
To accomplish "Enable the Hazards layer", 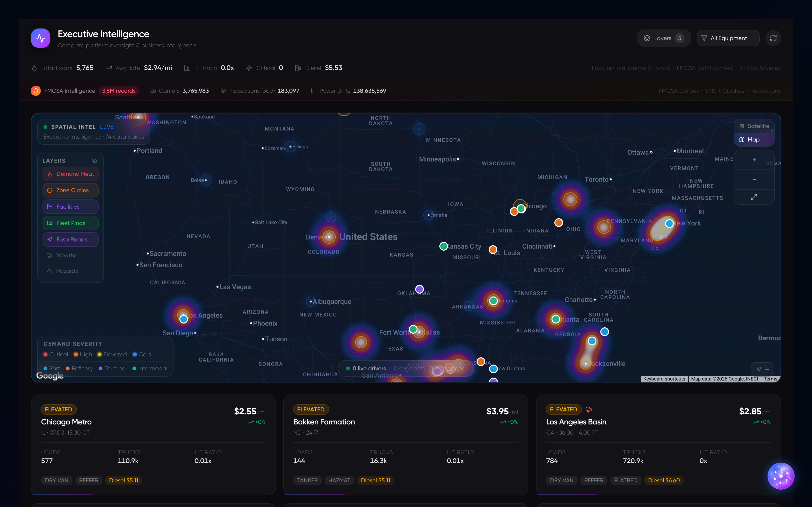I will (67, 271).
